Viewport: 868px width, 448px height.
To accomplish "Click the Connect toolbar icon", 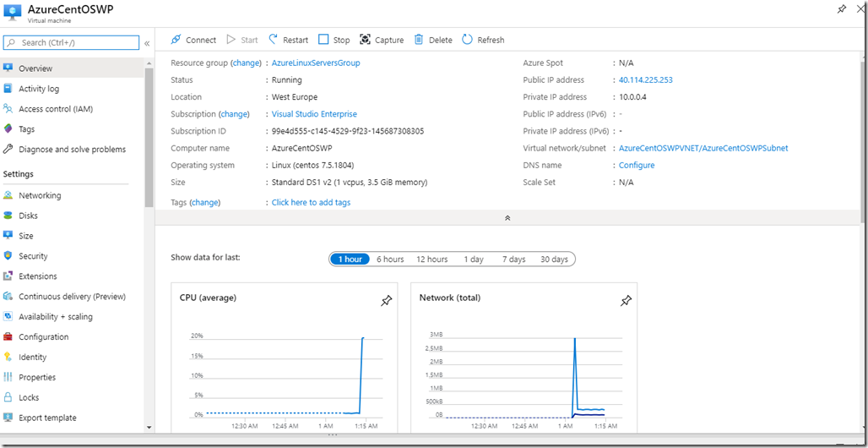I will coord(176,40).
